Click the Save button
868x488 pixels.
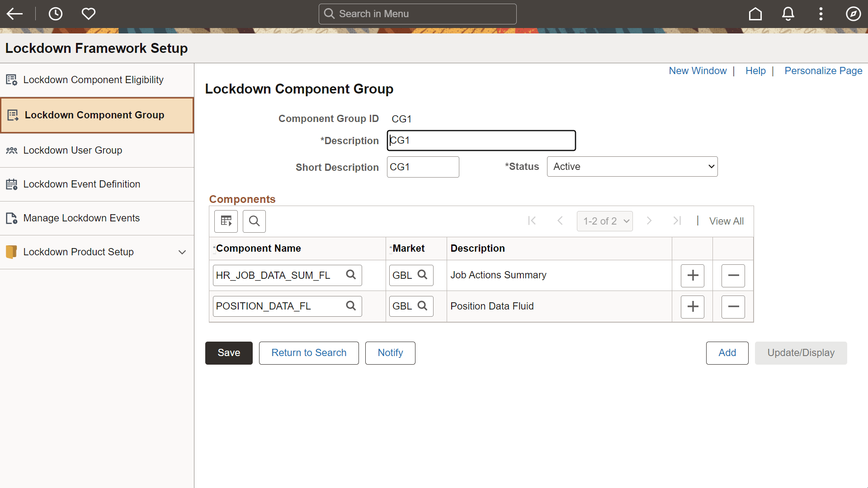coord(229,353)
